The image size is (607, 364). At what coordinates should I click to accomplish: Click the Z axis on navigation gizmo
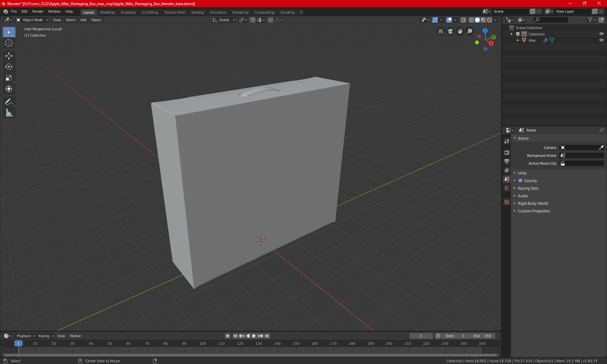point(485,31)
